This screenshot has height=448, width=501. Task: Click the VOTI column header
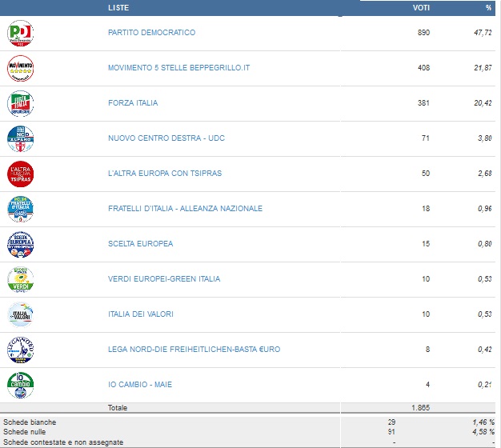point(421,8)
